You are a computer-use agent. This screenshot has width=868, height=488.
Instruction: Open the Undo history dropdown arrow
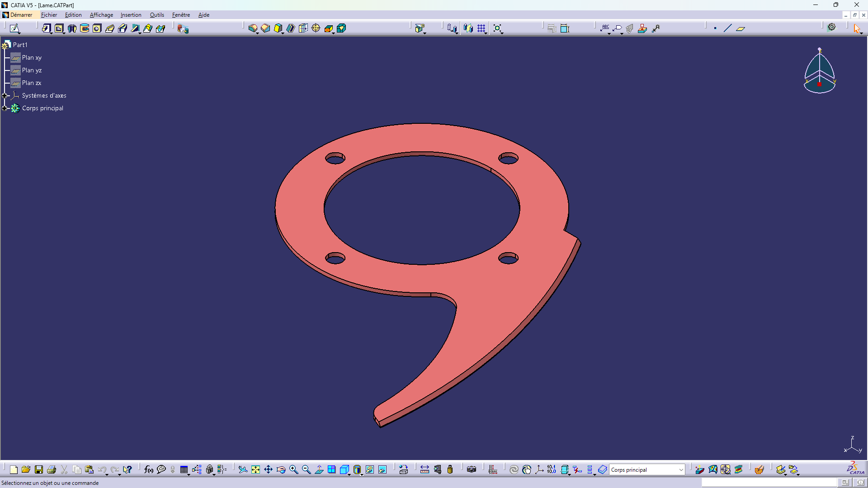pyautogui.click(x=107, y=474)
